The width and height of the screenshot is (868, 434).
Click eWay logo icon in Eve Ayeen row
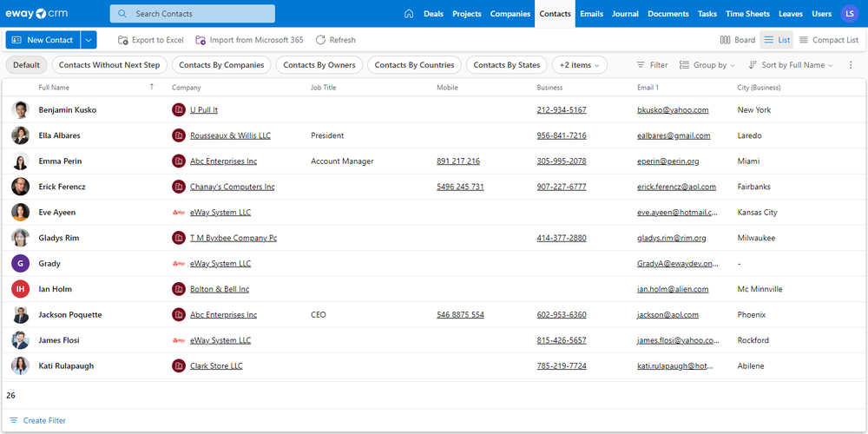tap(179, 213)
